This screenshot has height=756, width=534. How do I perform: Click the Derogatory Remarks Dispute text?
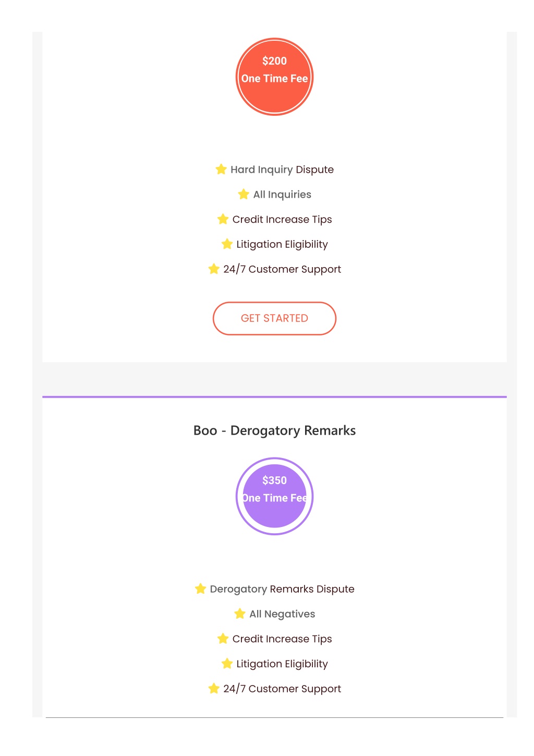282,589
